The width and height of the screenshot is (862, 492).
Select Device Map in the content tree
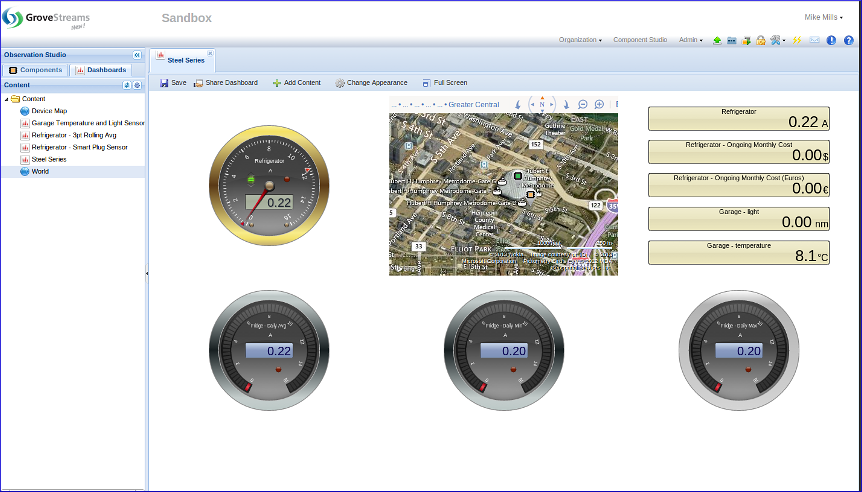pos(49,111)
